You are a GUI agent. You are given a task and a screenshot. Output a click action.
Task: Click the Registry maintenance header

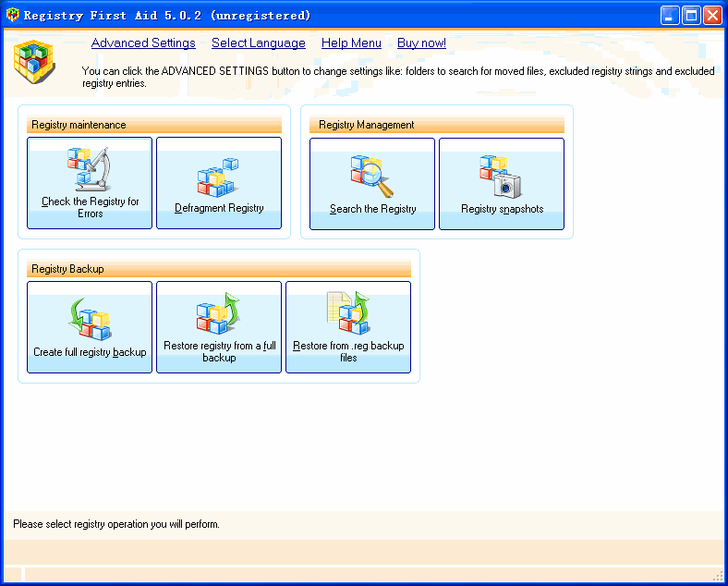(154, 125)
